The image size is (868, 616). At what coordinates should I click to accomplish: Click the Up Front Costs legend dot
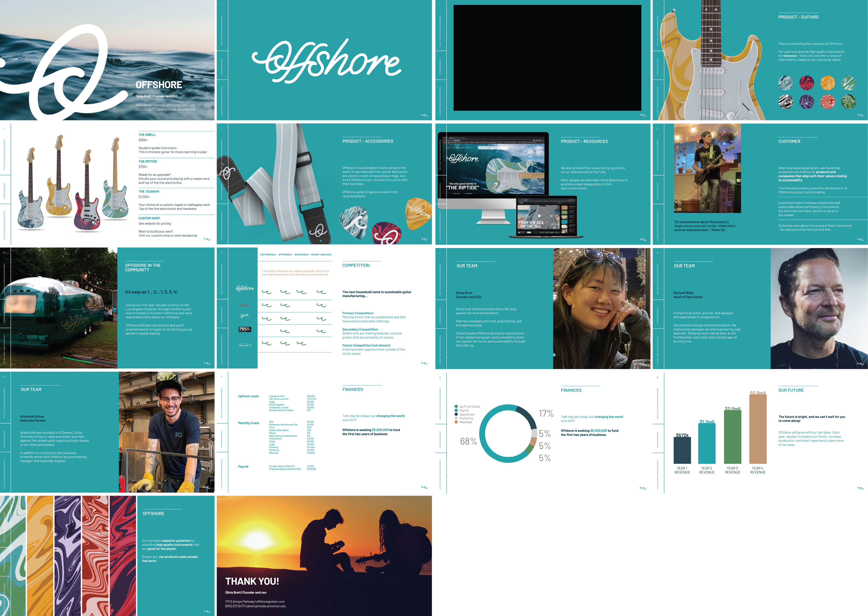[456, 407]
